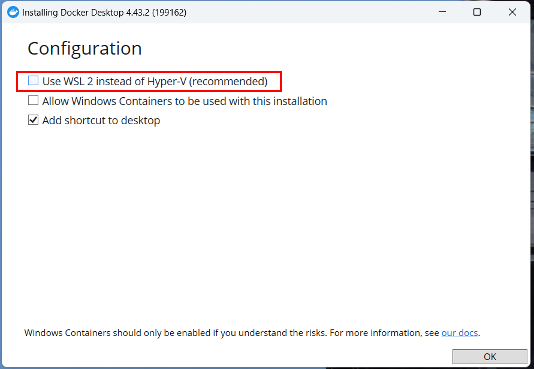Enable the WSL 2 instead of Hyper-V checkbox

coord(33,81)
